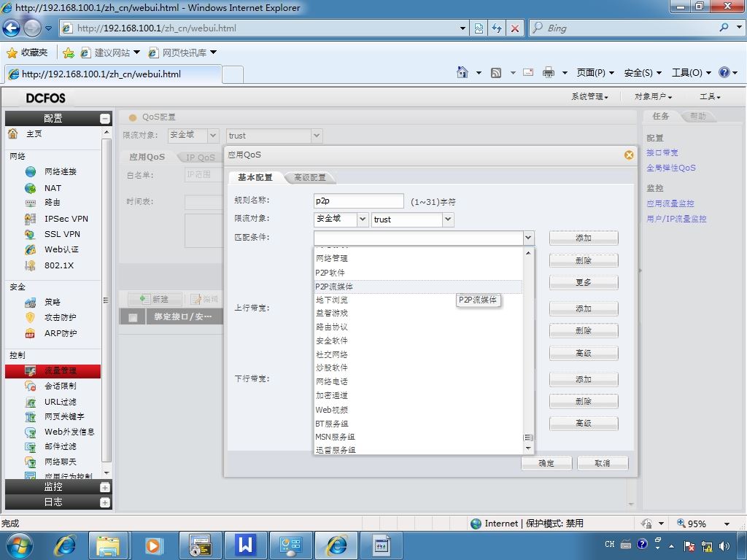Open IE zoom level 95% control
747x560 pixels.
point(703,524)
